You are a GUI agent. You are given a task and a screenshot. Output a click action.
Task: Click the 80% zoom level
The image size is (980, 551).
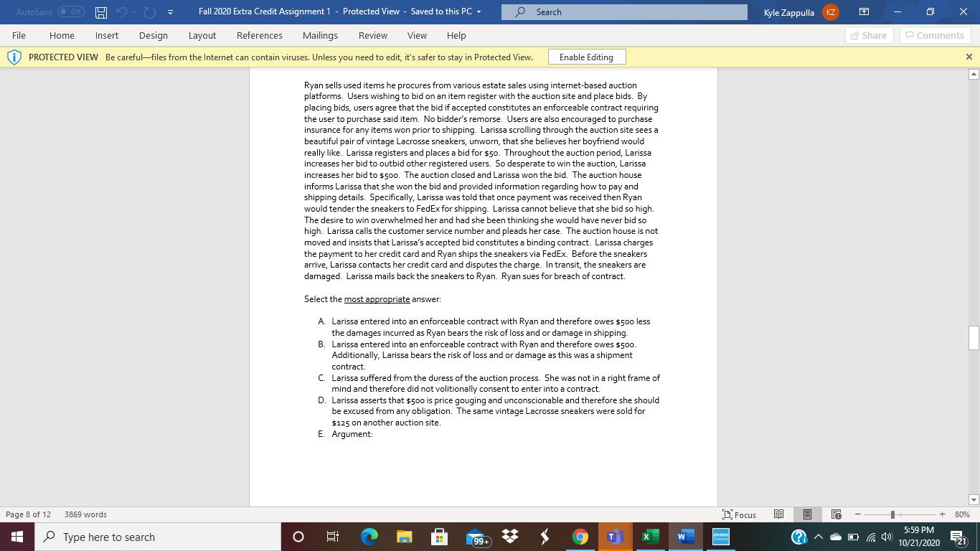click(x=963, y=514)
